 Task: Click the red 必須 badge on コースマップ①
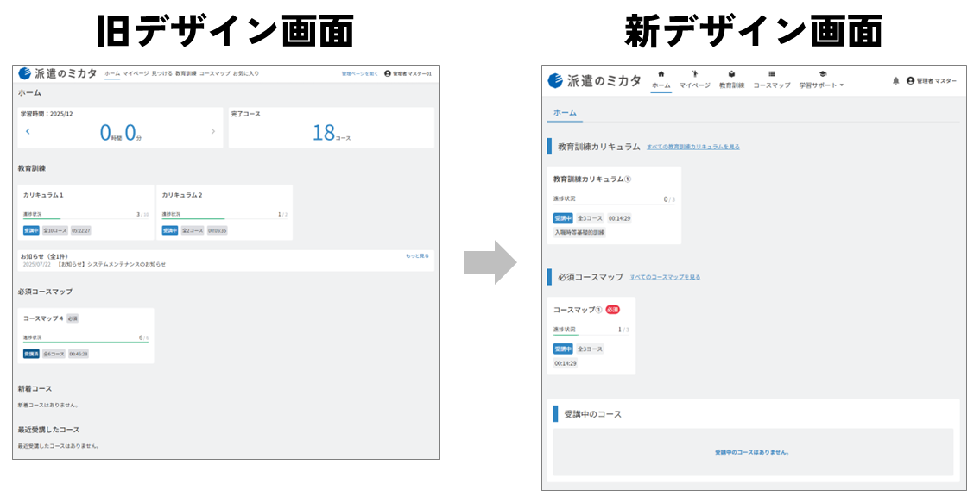(612, 310)
